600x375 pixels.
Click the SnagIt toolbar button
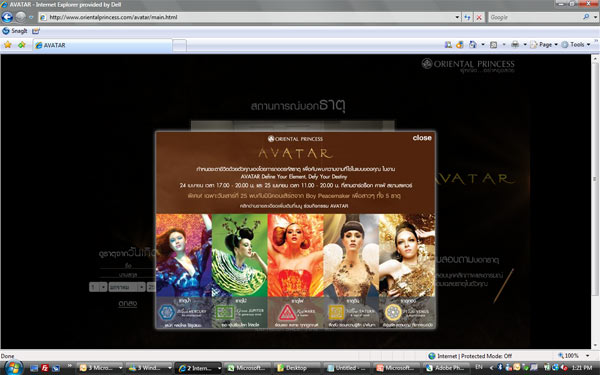tap(15, 31)
